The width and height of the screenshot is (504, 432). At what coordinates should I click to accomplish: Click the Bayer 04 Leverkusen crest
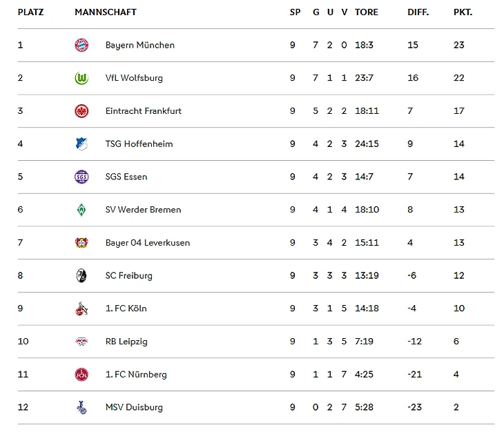point(81,242)
